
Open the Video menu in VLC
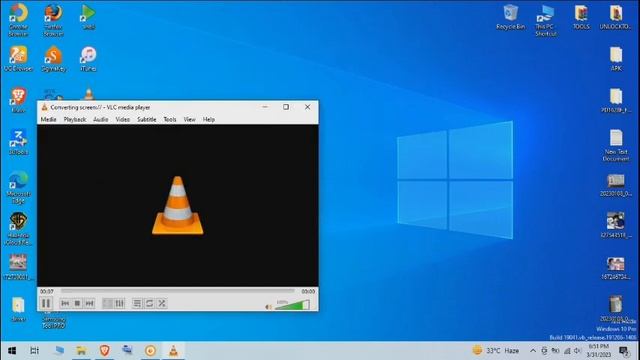tap(122, 120)
